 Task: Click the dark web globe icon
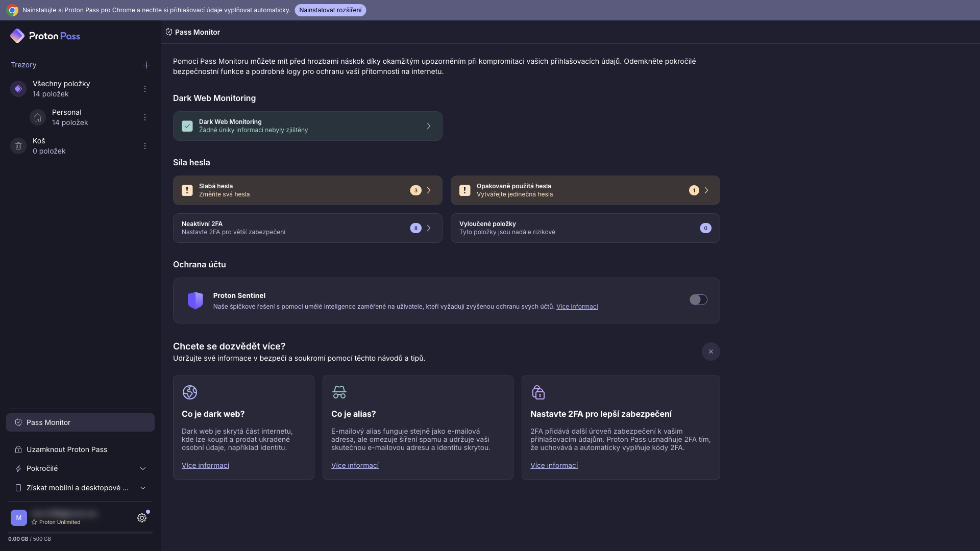pos(190,392)
